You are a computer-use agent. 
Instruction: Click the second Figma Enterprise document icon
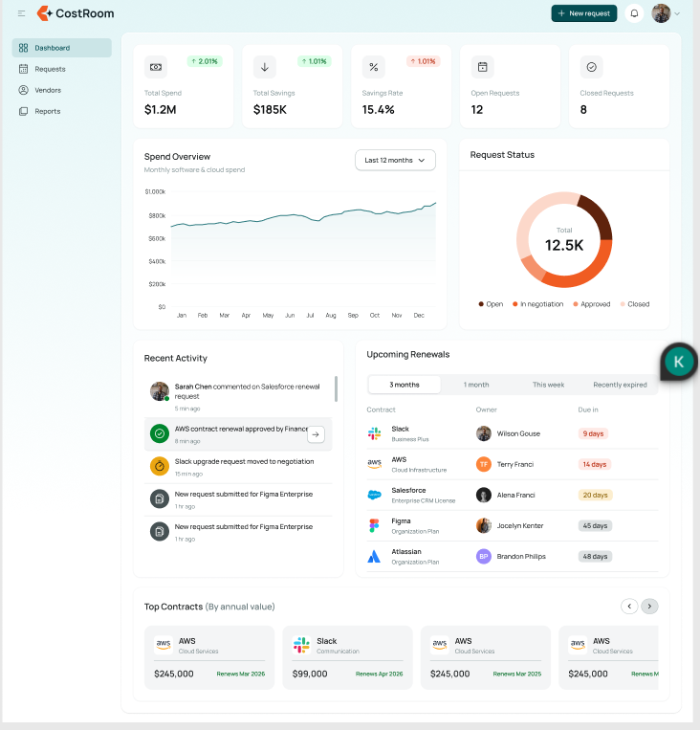coord(160,532)
